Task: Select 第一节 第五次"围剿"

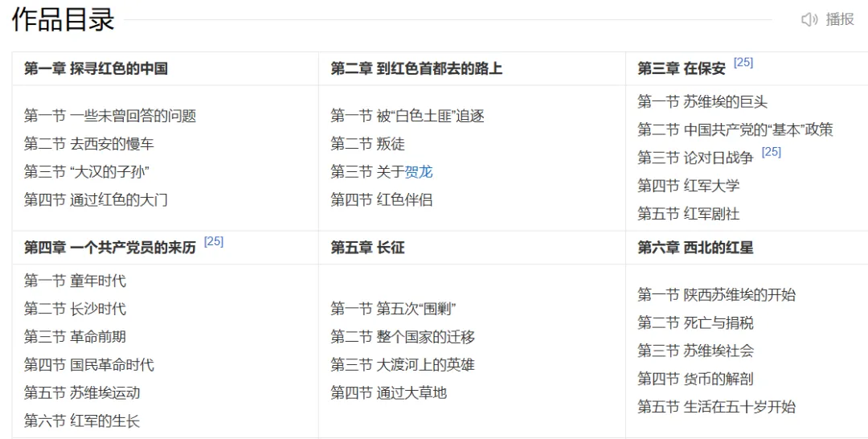Action: click(394, 309)
